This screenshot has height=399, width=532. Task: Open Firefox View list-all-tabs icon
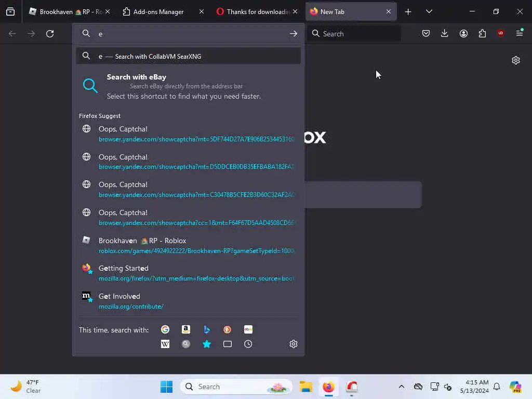10,11
